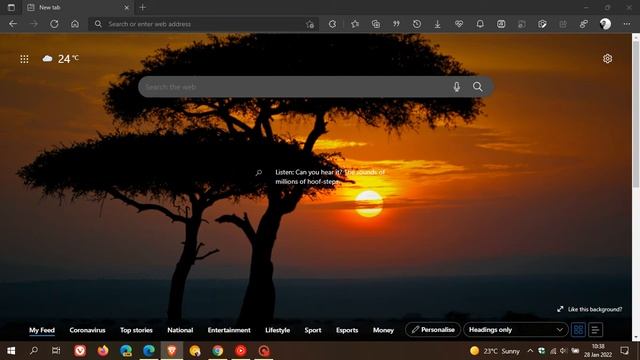Screen dimensions: 640x360
Task: Open the Downloads icon
Action: [x=438, y=24]
